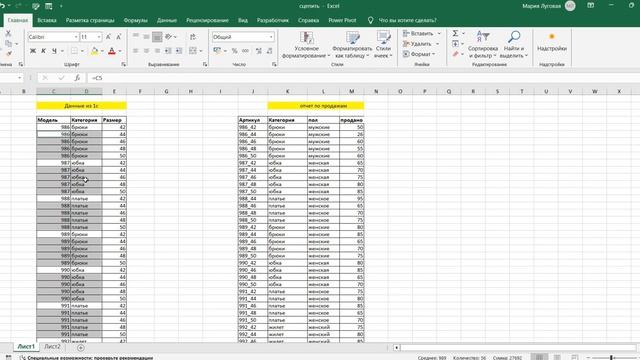This screenshot has width=640, height=360.
Task: Switch to the Power Pivot tab
Action: tap(342, 20)
